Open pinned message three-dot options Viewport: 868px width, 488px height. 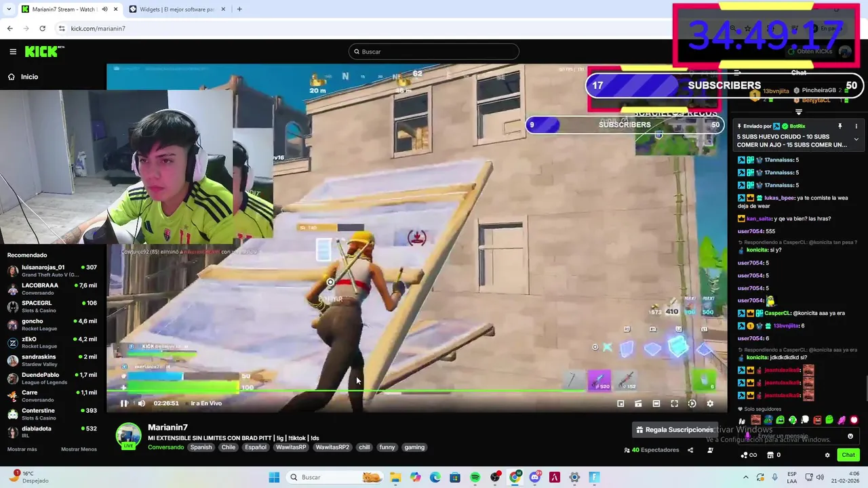[856, 126]
